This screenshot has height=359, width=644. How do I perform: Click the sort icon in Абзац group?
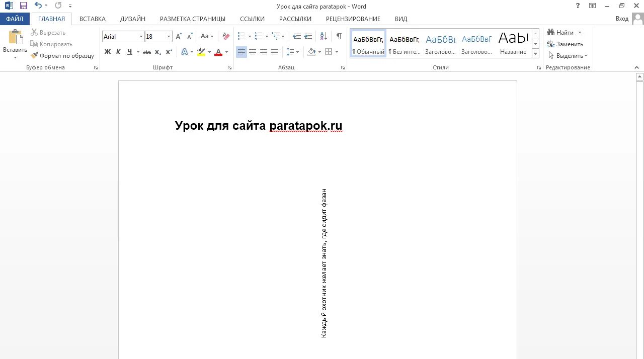323,36
